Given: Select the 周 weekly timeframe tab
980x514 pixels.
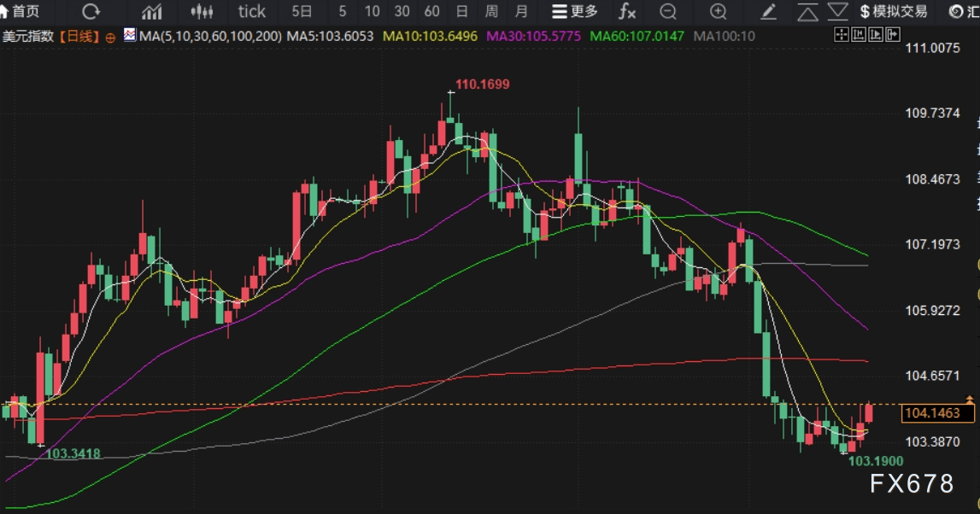Looking at the screenshot, I should (491, 12).
